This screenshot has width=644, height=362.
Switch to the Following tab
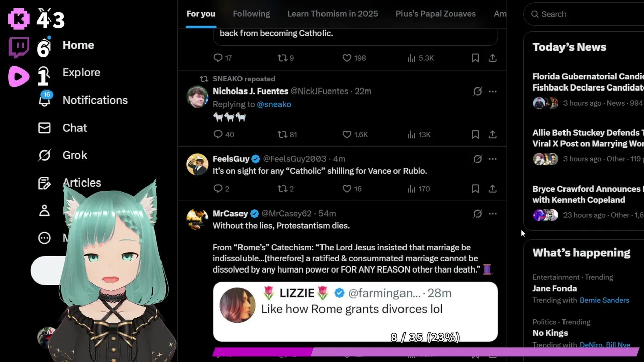252,14
